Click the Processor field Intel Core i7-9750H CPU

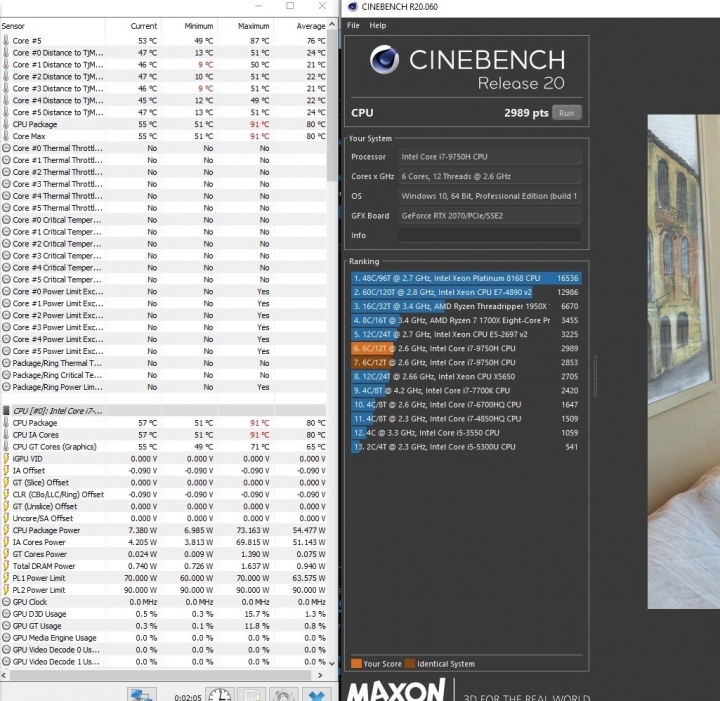(x=489, y=157)
